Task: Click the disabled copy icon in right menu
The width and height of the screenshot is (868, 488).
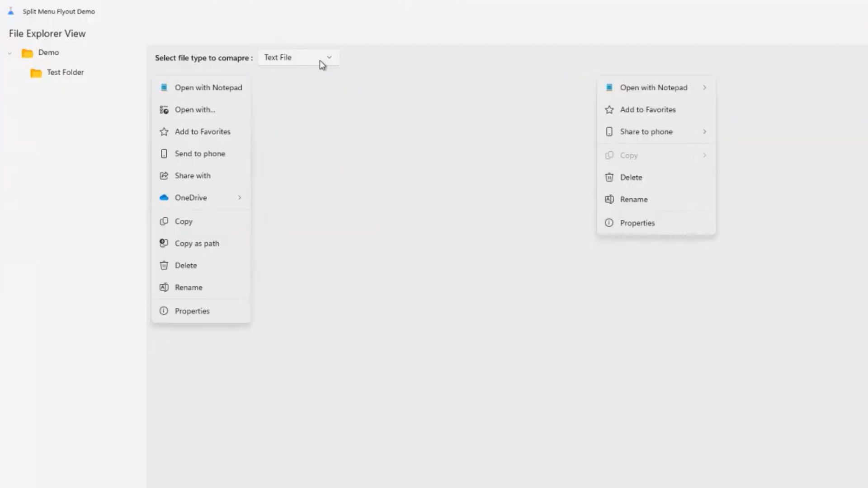Action: click(x=609, y=155)
